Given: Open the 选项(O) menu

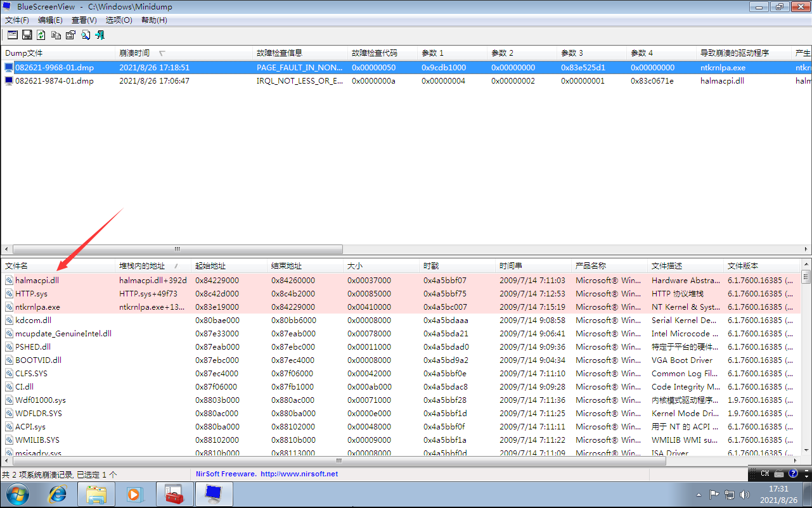Looking at the screenshot, I should (119, 20).
